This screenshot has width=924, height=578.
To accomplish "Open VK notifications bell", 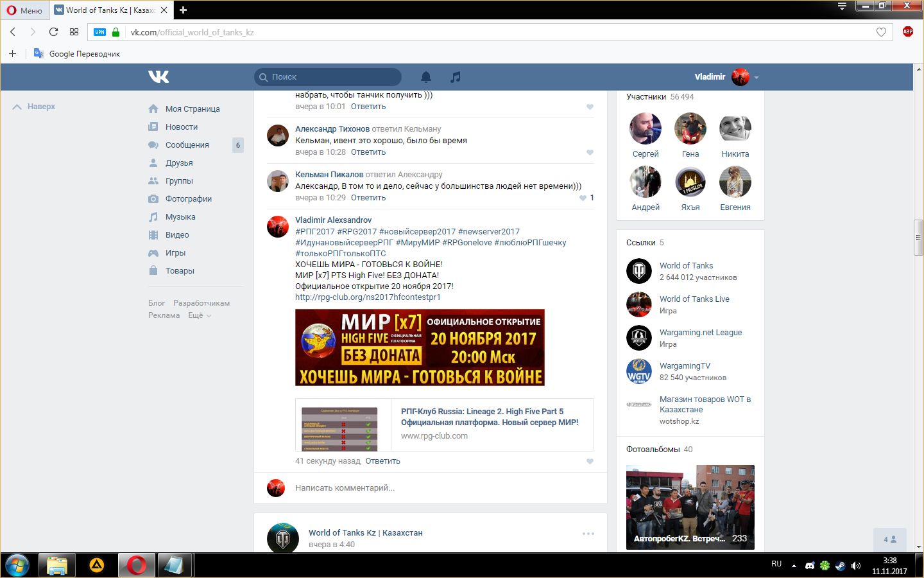I will [x=425, y=77].
